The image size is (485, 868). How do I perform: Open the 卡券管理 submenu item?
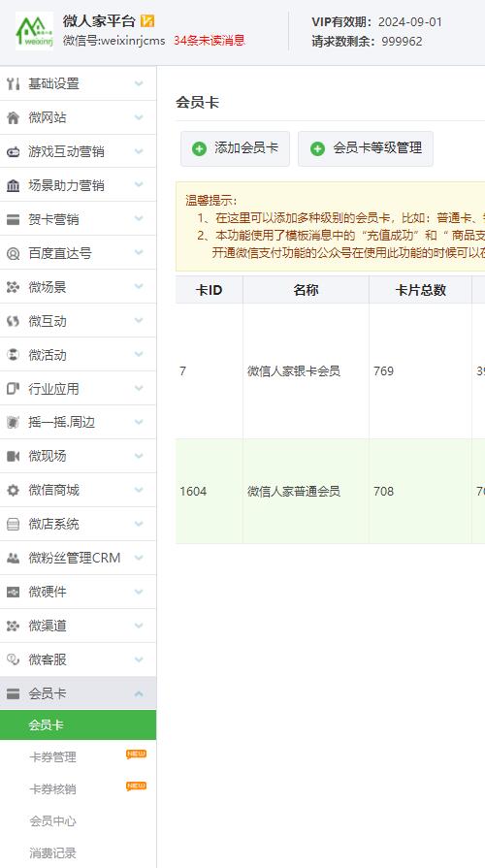tap(52, 757)
